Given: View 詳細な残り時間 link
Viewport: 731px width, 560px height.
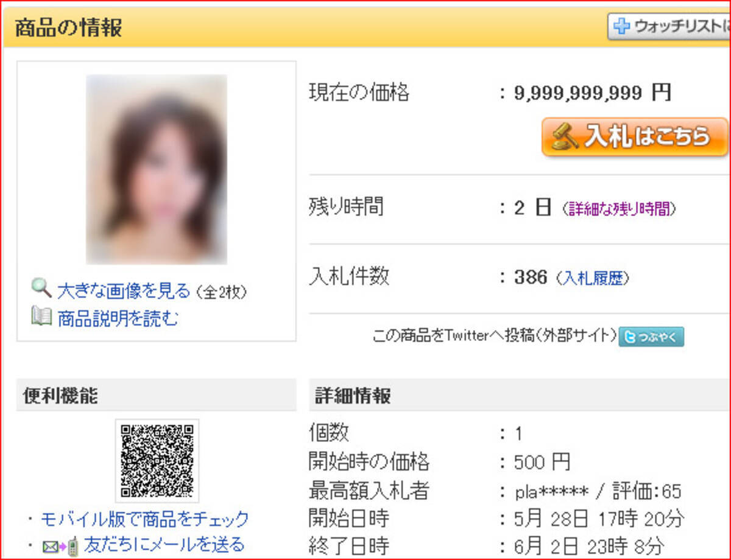Looking at the screenshot, I should 618,209.
